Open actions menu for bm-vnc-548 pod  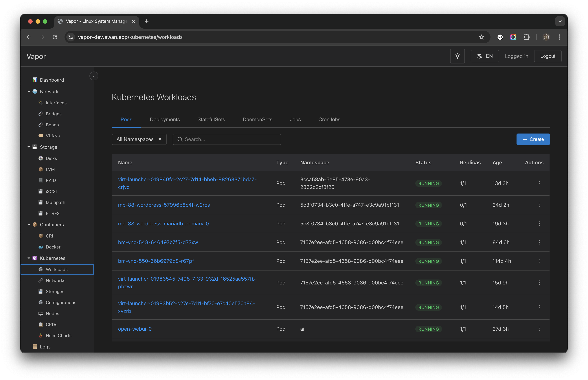[x=539, y=242]
